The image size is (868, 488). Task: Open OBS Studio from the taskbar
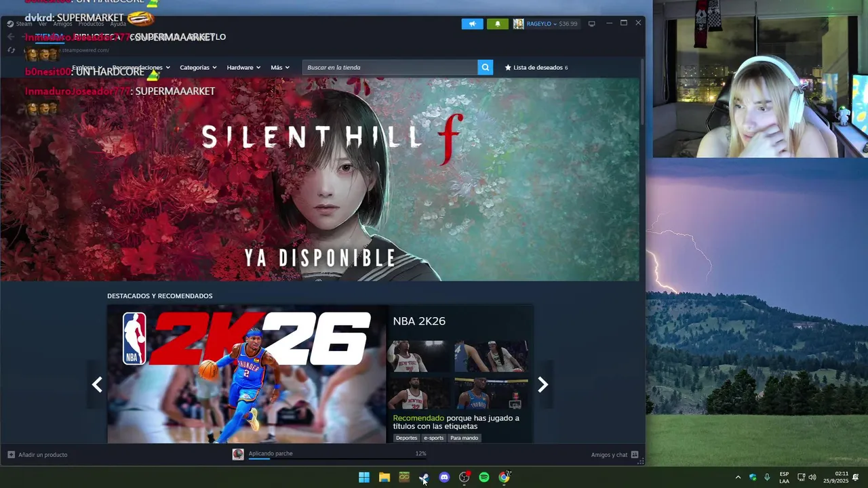[x=465, y=477]
